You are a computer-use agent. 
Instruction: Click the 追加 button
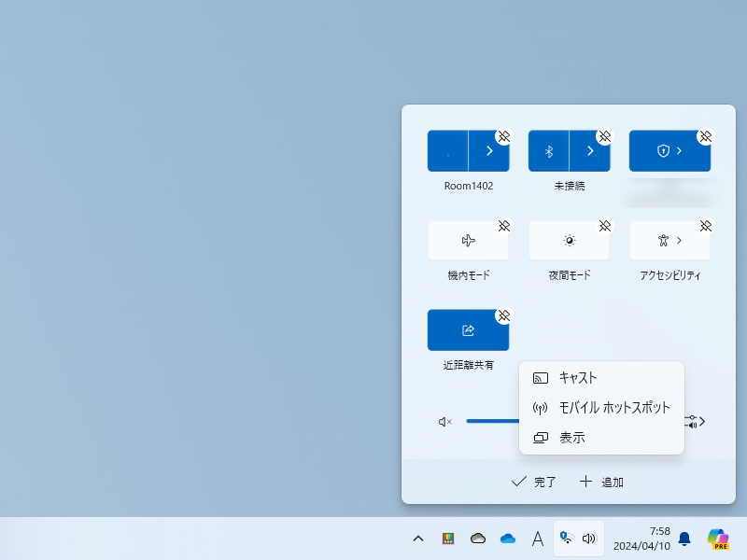[x=602, y=482]
